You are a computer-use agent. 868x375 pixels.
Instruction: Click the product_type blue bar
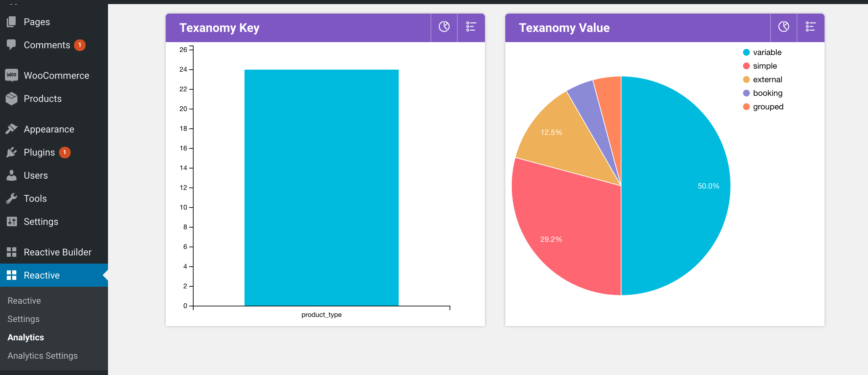click(321, 187)
